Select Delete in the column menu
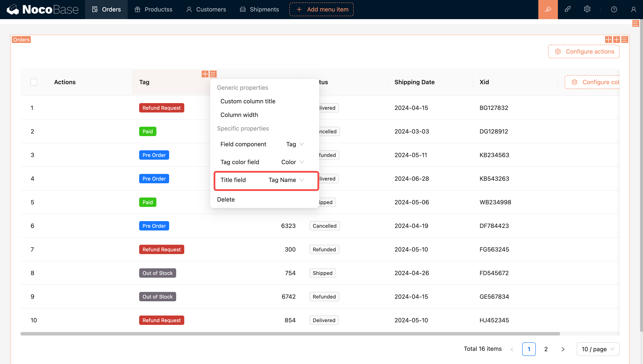Image resolution: width=643 pixels, height=364 pixels. [x=226, y=199]
